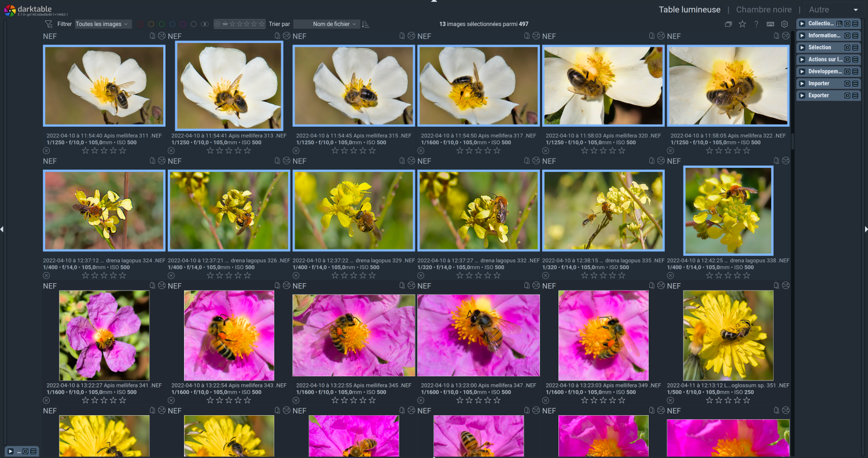Toggle image grouping icon in the top toolbar

[x=729, y=24]
